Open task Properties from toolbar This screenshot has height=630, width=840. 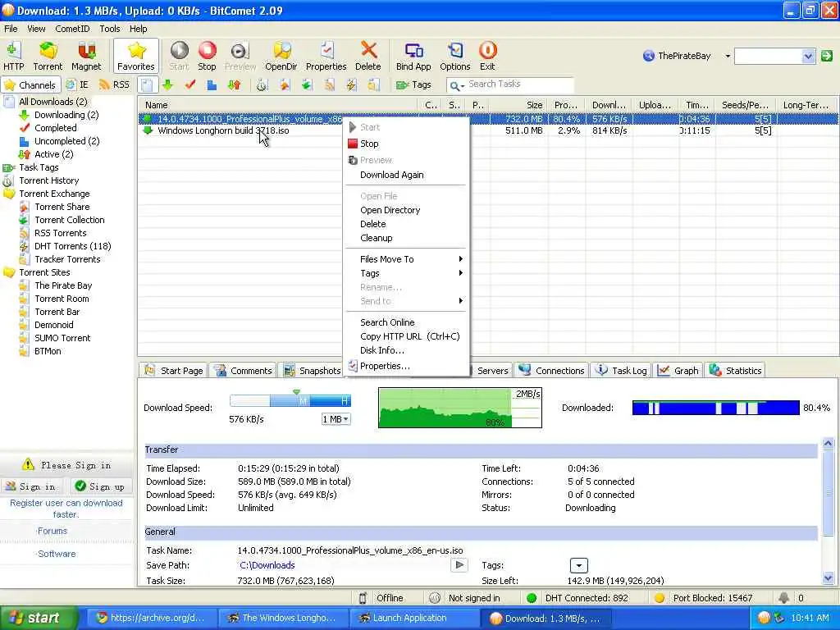(x=326, y=57)
